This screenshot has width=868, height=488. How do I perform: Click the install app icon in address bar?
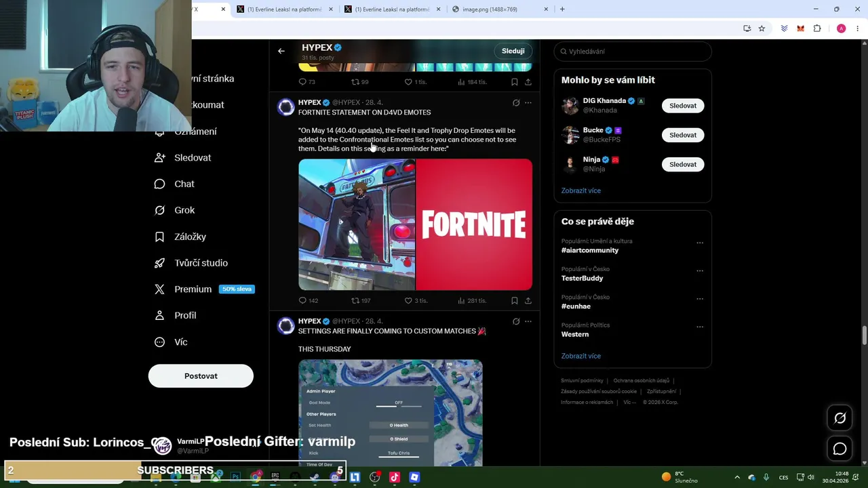tap(747, 28)
